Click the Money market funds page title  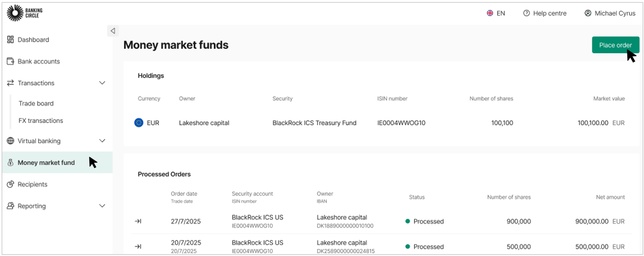pyautogui.click(x=176, y=45)
